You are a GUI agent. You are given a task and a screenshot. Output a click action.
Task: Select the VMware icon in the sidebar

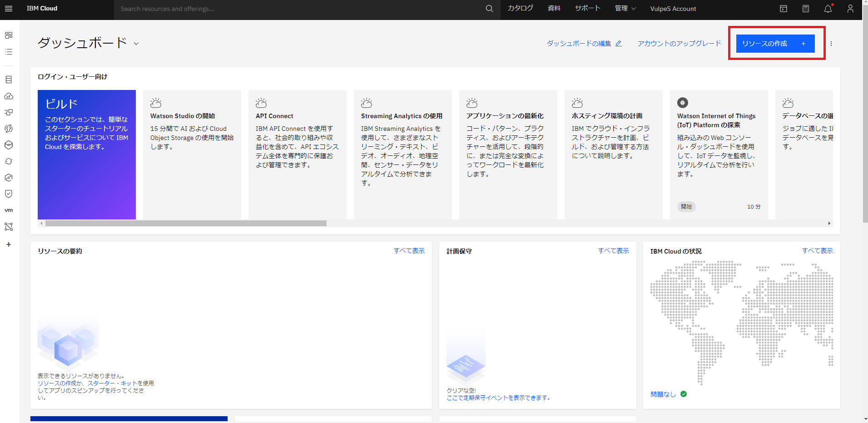click(x=8, y=210)
